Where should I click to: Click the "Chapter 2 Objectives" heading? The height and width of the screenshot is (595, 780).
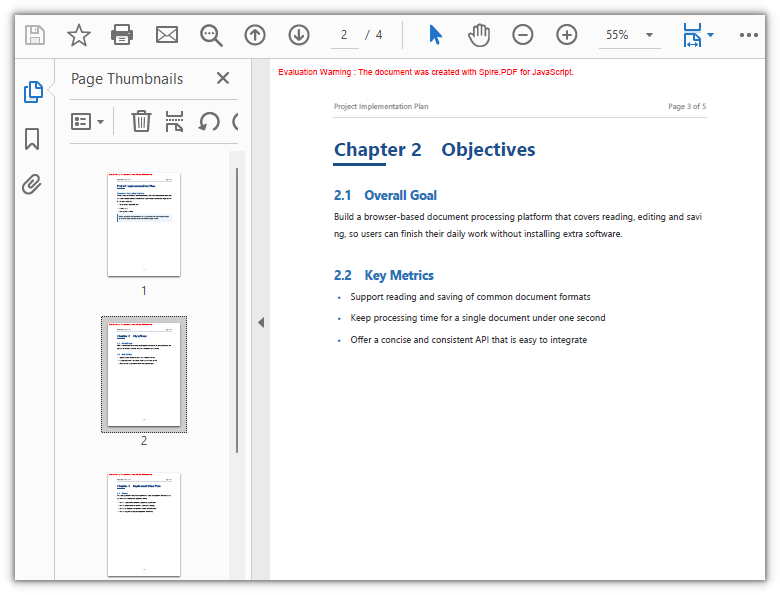434,150
